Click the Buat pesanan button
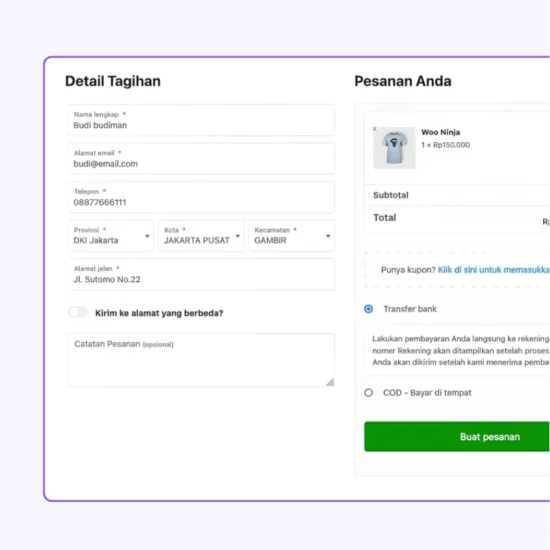 tap(457, 437)
